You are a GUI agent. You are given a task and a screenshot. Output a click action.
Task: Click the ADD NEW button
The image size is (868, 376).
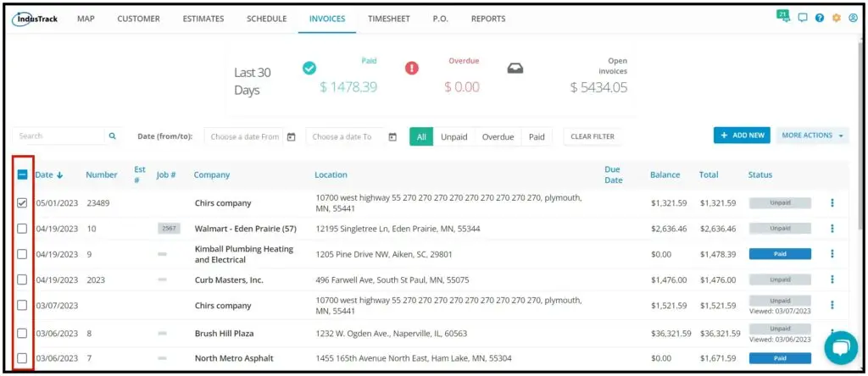(x=742, y=135)
